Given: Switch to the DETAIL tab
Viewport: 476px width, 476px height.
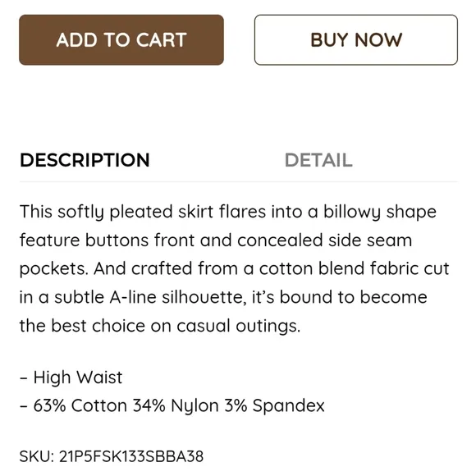Looking at the screenshot, I should (x=318, y=160).
